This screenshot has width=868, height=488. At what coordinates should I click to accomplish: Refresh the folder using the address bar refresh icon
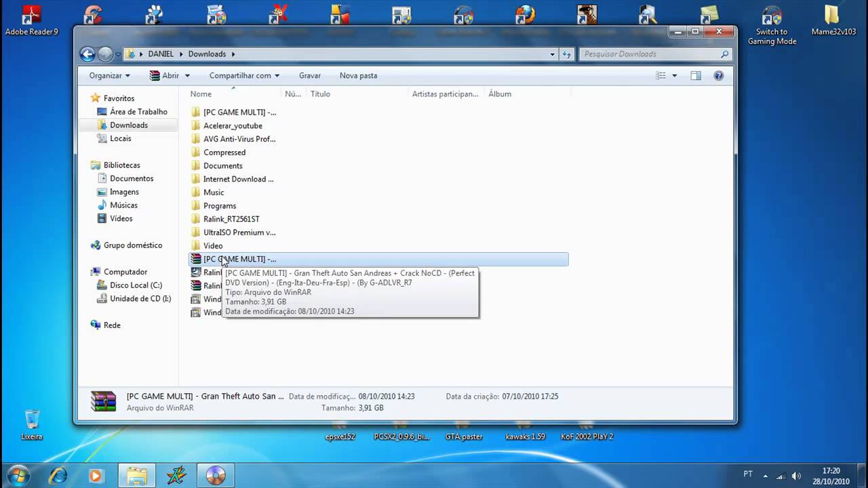pos(568,54)
